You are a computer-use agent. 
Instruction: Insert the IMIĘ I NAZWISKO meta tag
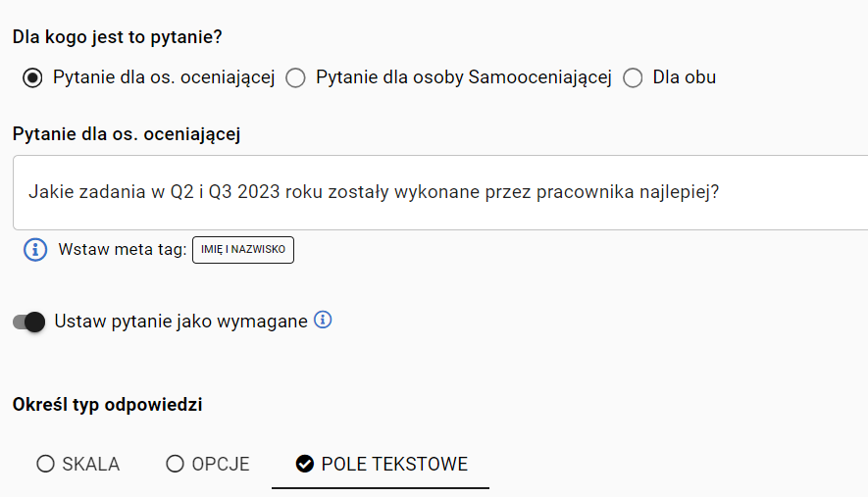(x=243, y=250)
